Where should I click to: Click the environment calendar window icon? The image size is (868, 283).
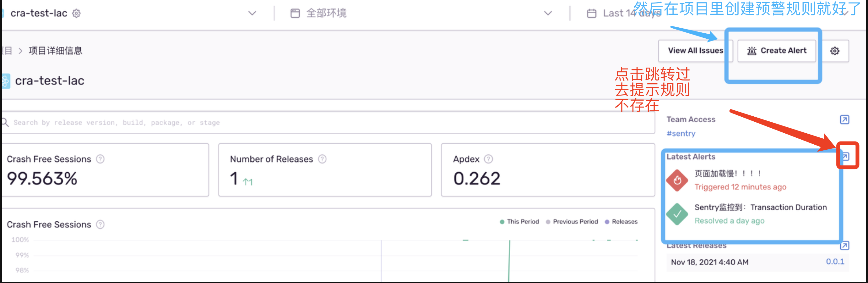click(x=295, y=13)
